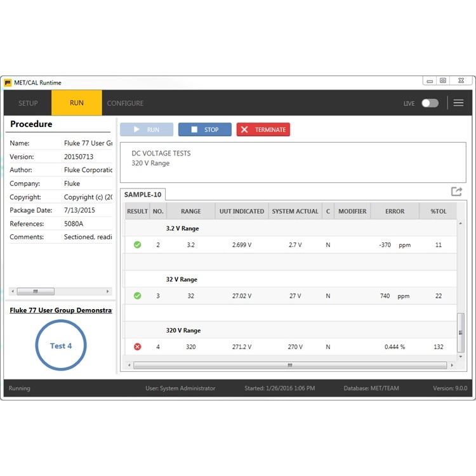Select the SAMPLE-10 tab
Image resolution: width=476 pixels, height=476 pixels.
[143, 195]
